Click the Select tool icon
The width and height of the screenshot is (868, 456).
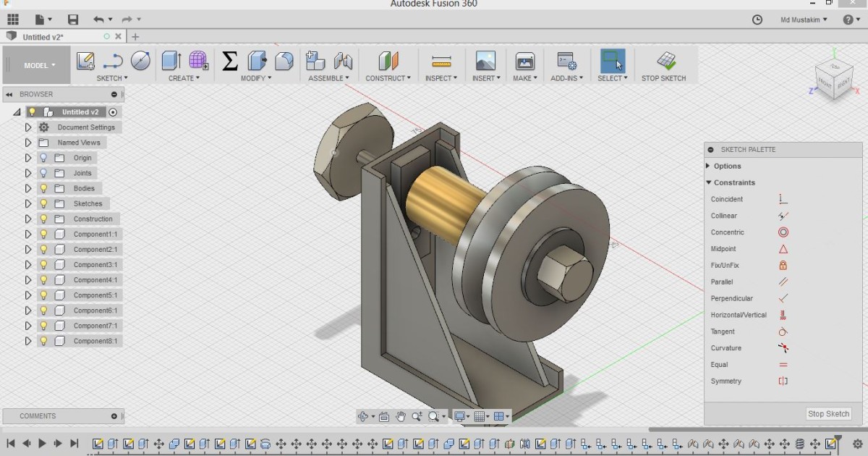[x=613, y=61]
